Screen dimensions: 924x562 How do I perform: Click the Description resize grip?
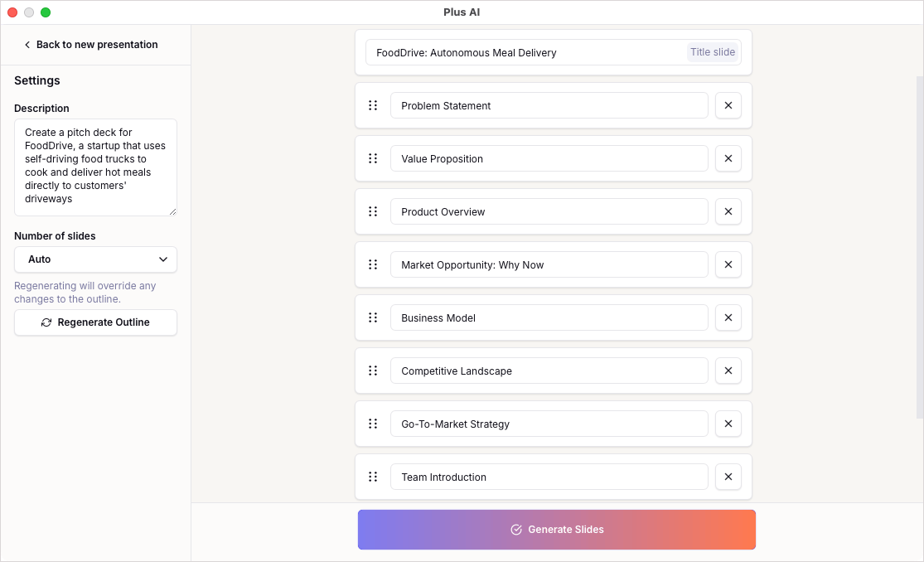coord(172,211)
